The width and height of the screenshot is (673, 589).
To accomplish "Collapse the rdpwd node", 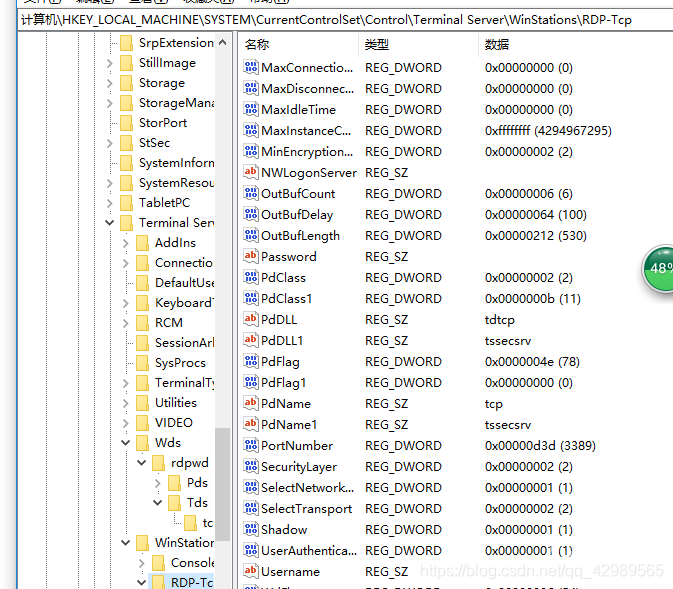I will click(x=142, y=463).
